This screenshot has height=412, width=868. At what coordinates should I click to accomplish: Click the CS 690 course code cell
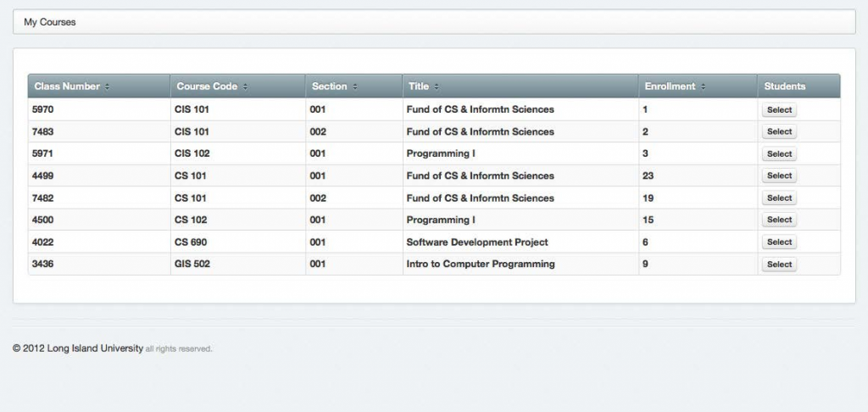pyautogui.click(x=191, y=242)
